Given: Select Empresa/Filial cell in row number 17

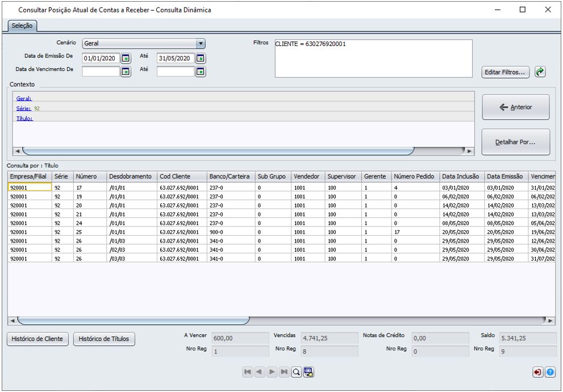Looking at the screenshot, I should coord(30,187).
